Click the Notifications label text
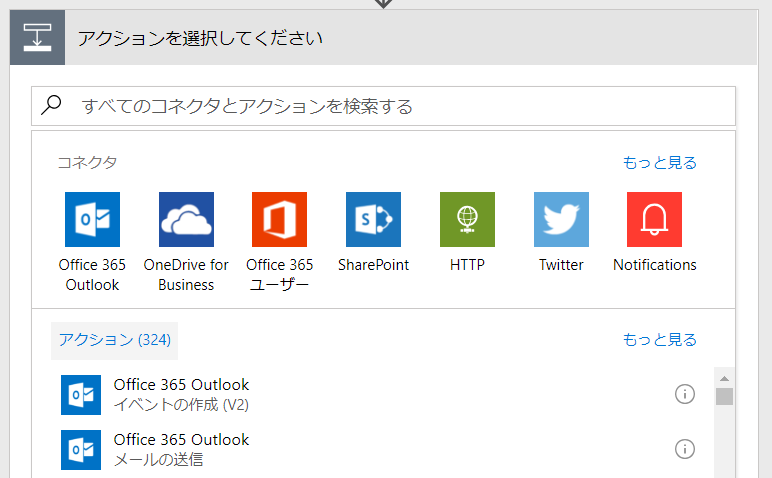The image size is (772, 478). 654,265
